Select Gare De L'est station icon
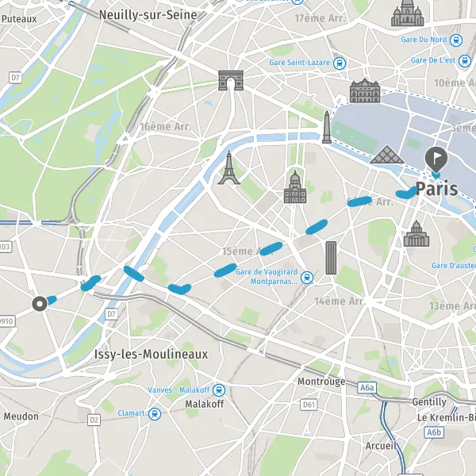This screenshot has width=476, height=476. (x=465, y=61)
